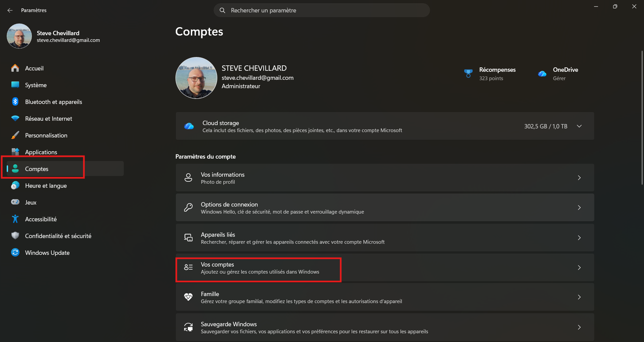Image resolution: width=644 pixels, height=342 pixels.
Task: Click the Jeux gamepad icon
Action: pyautogui.click(x=15, y=202)
